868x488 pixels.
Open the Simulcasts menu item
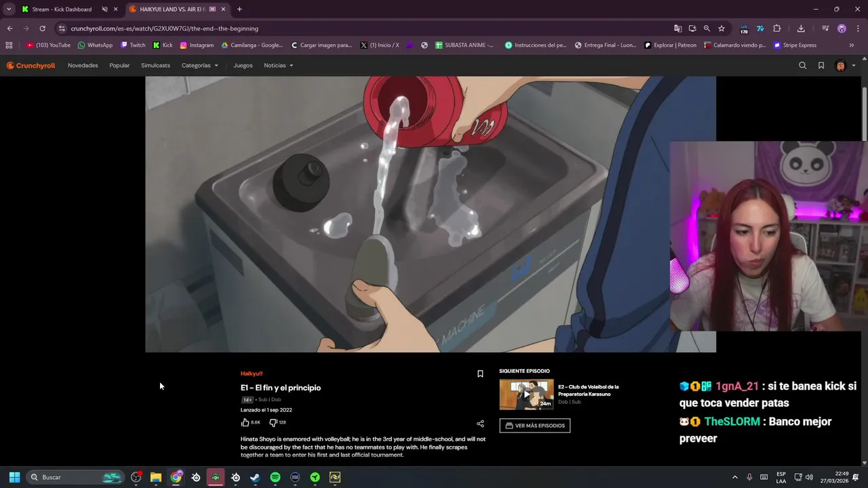tap(155, 66)
